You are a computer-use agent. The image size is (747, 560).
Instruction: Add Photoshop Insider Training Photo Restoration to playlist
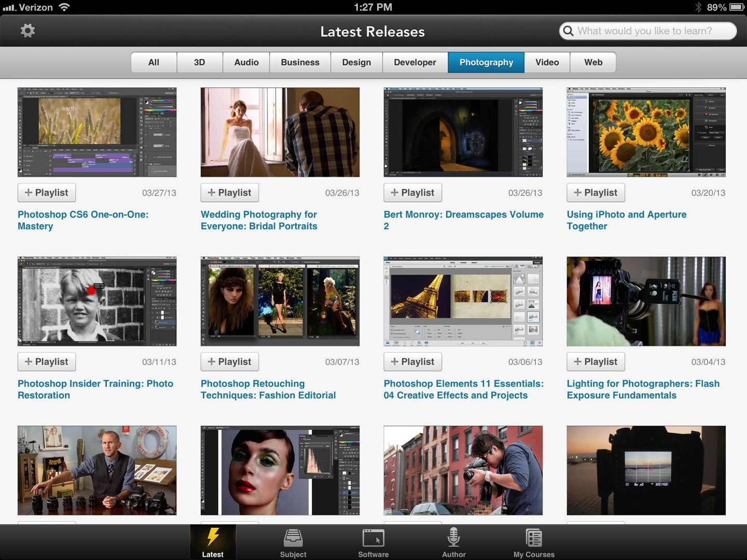[x=47, y=361]
